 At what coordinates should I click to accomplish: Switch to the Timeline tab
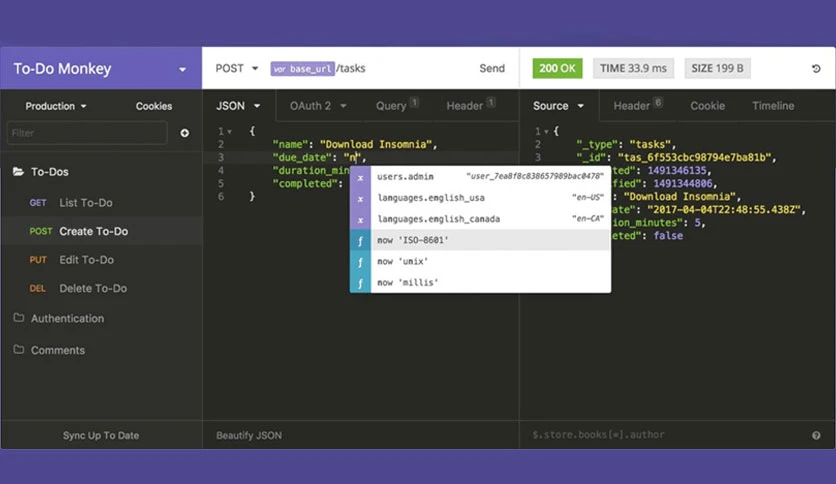[x=773, y=106]
